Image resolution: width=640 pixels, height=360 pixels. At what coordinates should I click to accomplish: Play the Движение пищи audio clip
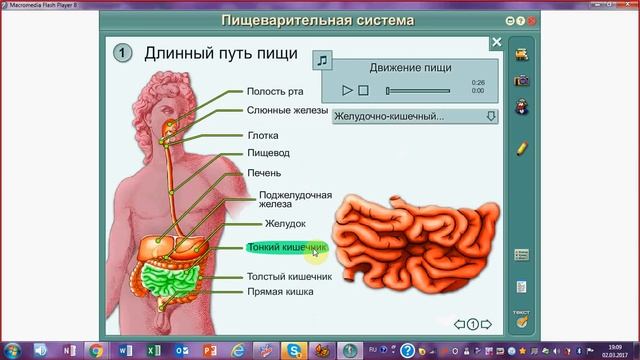pyautogui.click(x=347, y=90)
